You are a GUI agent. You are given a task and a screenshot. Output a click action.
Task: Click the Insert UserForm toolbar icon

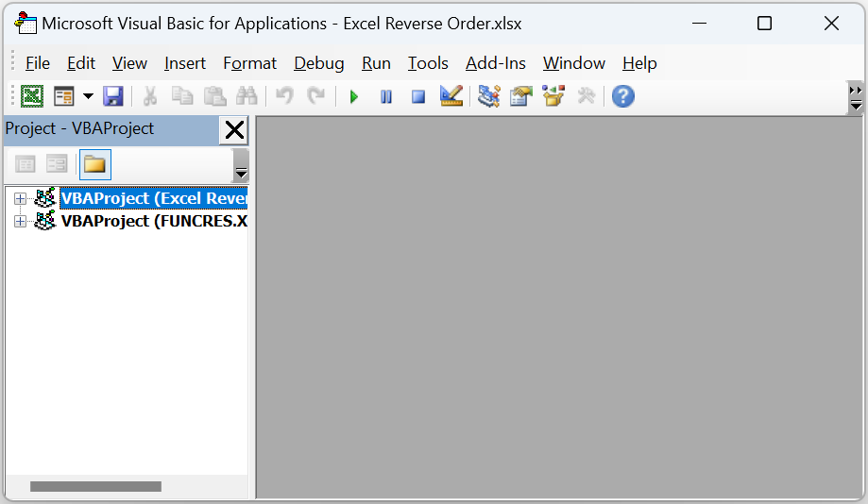coord(63,96)
